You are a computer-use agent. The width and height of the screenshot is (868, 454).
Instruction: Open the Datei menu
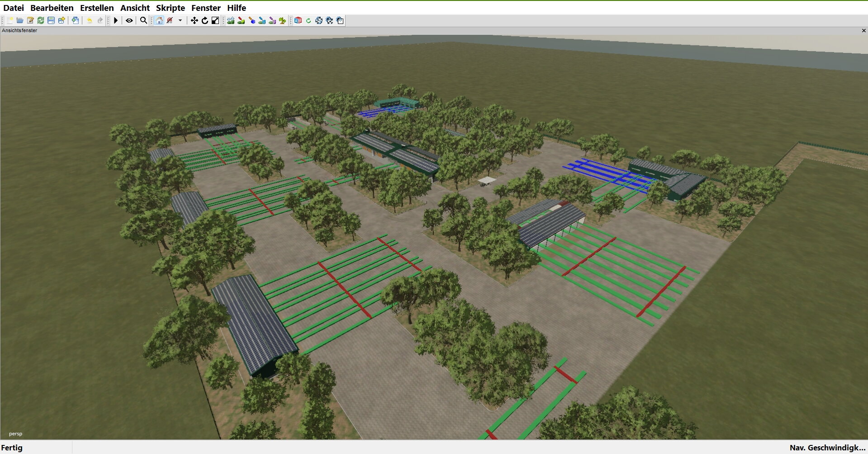(14, 8)
